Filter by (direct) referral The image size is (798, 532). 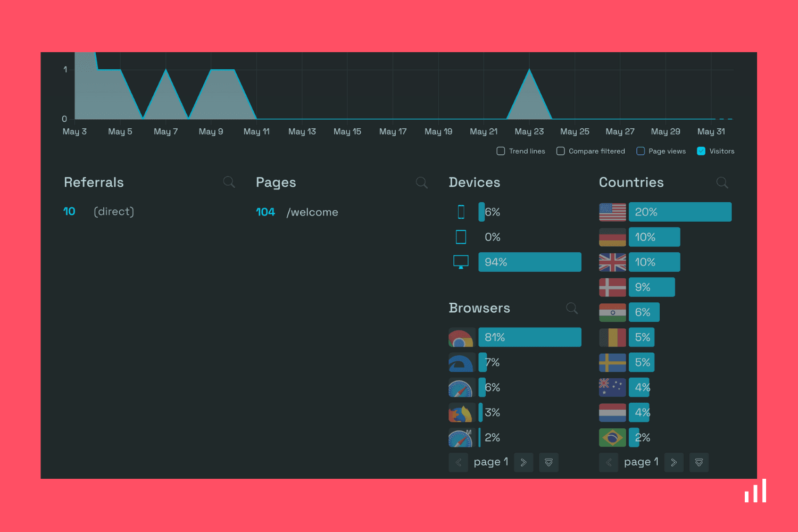coord(114,212)
